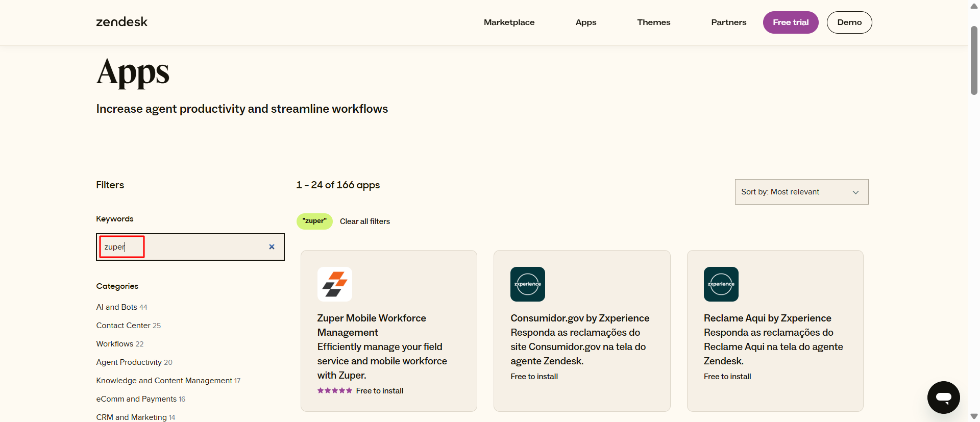Filter by Knowledge and Content Management
Screen dimensions: 980x422
[x=168, y=381]
